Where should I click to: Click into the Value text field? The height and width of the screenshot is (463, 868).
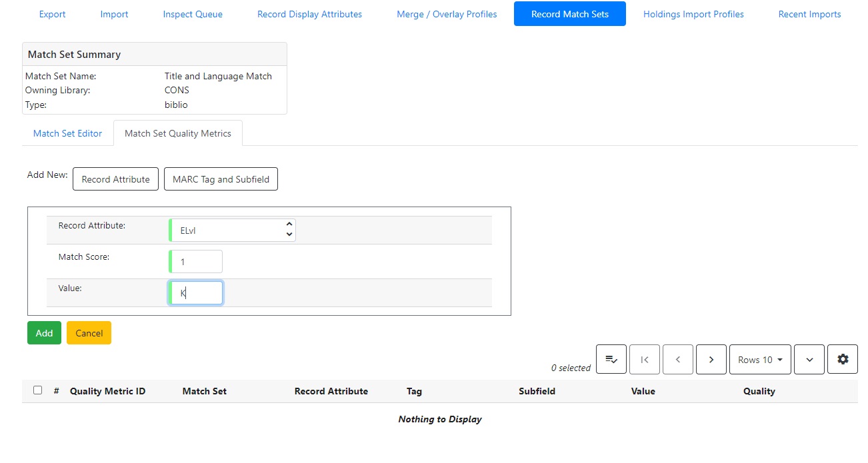tap(197, 292)
